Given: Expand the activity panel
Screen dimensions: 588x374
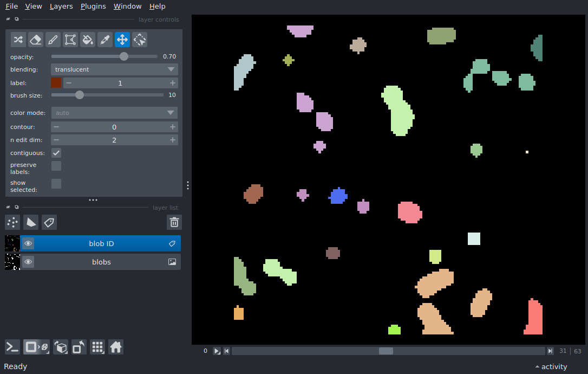Looking at the screenshot, I should pos(551,366).
